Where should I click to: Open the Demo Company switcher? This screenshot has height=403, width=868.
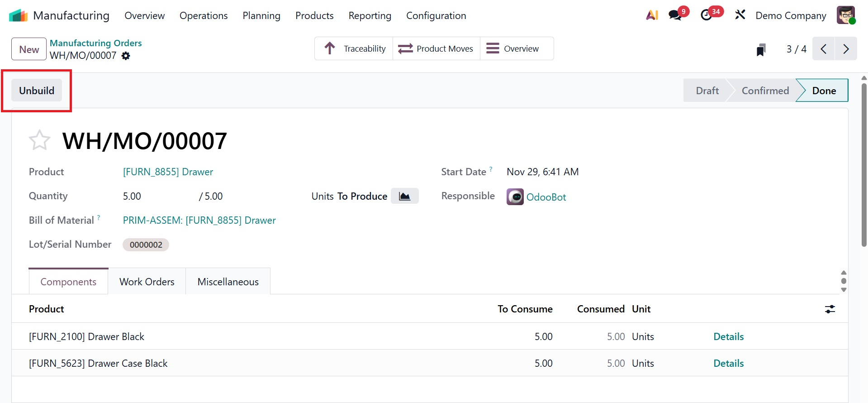(791, 15)
